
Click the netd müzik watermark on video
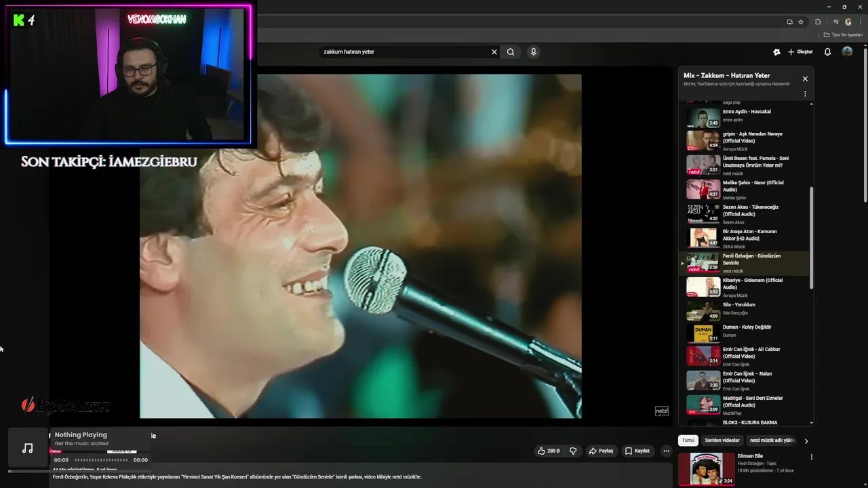coord(661,411)
